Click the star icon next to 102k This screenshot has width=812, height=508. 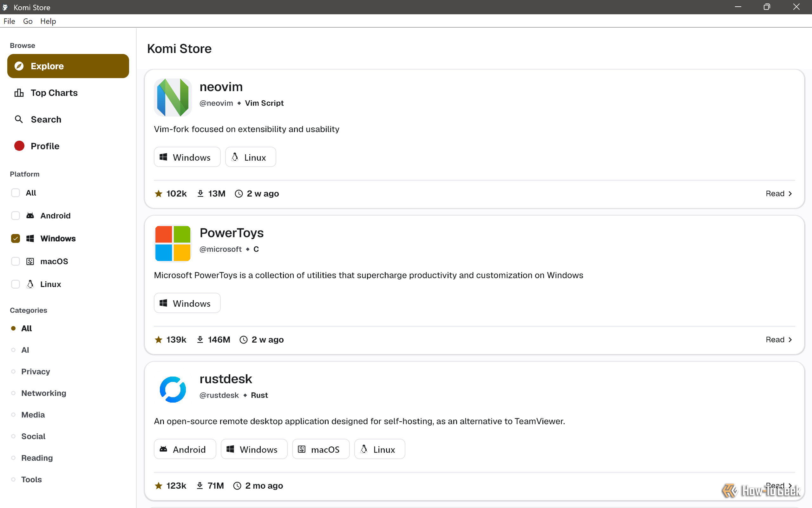[158, 194]
